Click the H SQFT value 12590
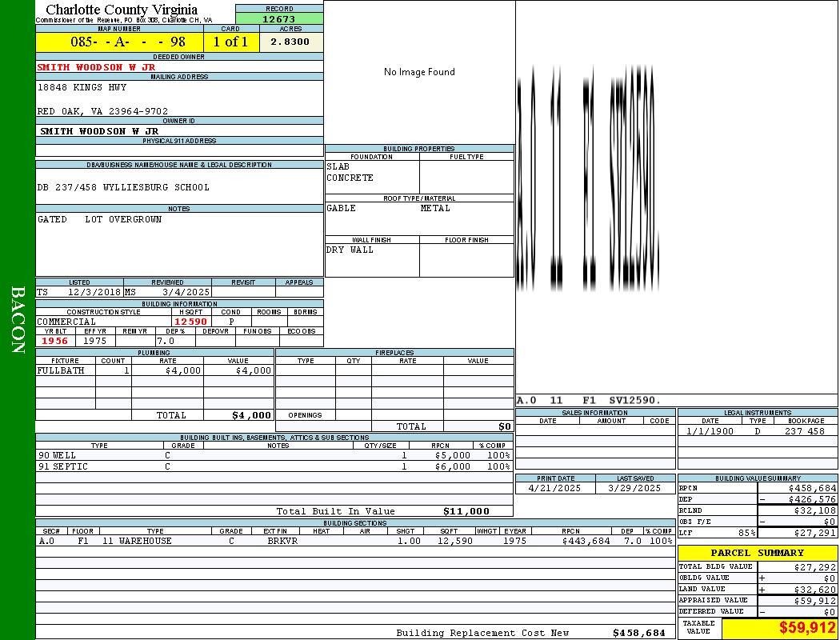840x640 pixels. (x=190, y=322)
